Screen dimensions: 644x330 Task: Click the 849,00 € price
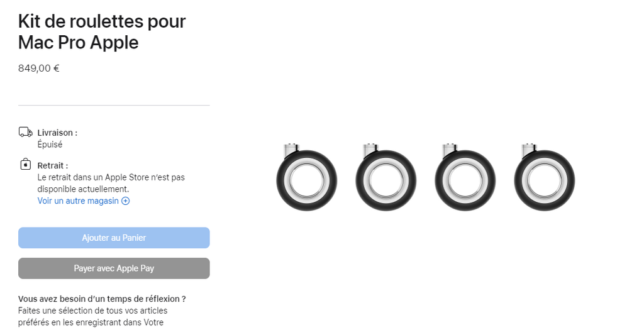(39, 69)
